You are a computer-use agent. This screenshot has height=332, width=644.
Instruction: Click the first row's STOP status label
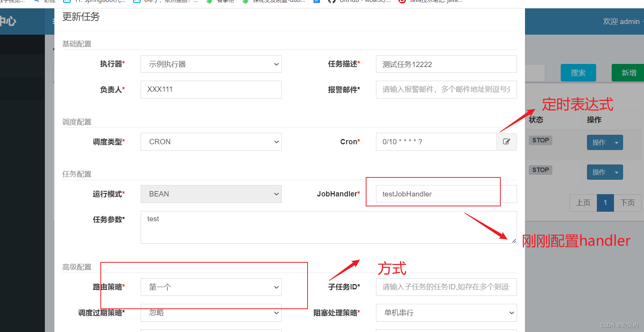[x=540, y=140]
